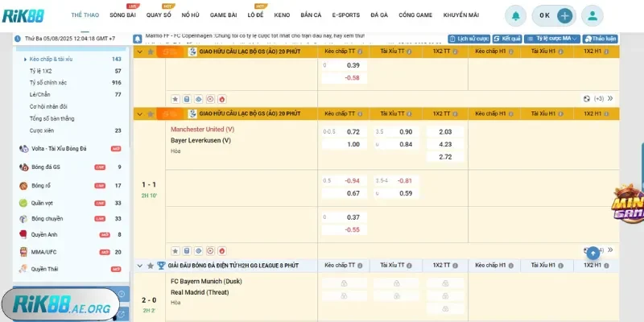Click the notification bell icon
Viewport: 644px width, 322px height.
(x=515, y=15)
